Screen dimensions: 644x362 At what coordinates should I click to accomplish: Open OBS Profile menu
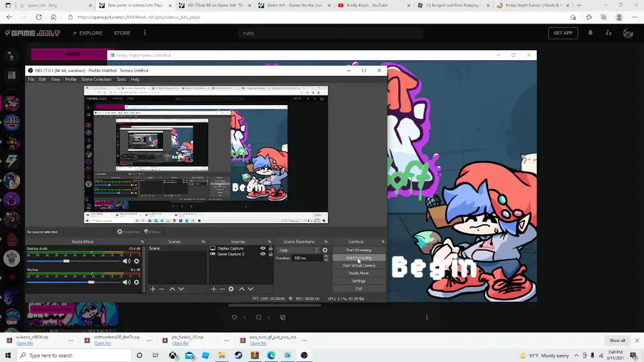click(71, 79)
